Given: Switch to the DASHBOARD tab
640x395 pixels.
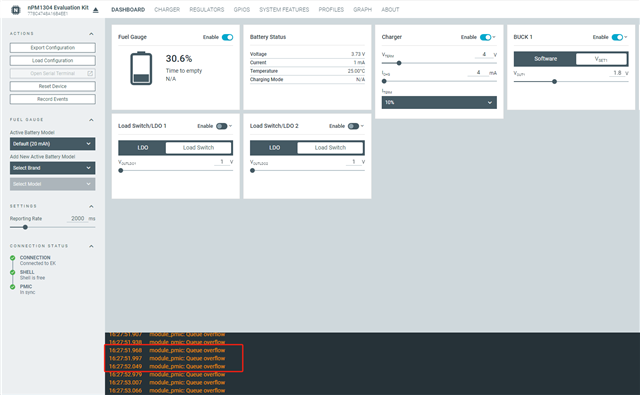Looking at the screenshot, I should click(x=128, y=9).
